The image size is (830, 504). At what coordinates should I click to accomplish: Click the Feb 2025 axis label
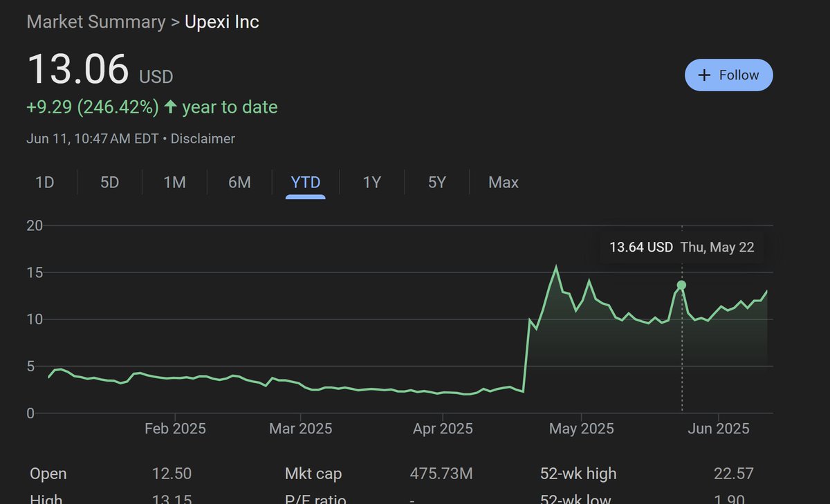tap(175, 429)
